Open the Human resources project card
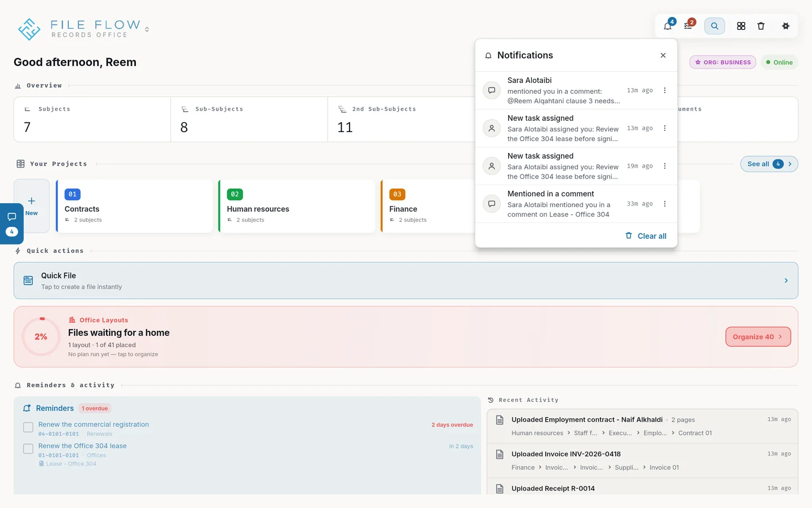Screen dimensions: 812x508 click(297, 206)
